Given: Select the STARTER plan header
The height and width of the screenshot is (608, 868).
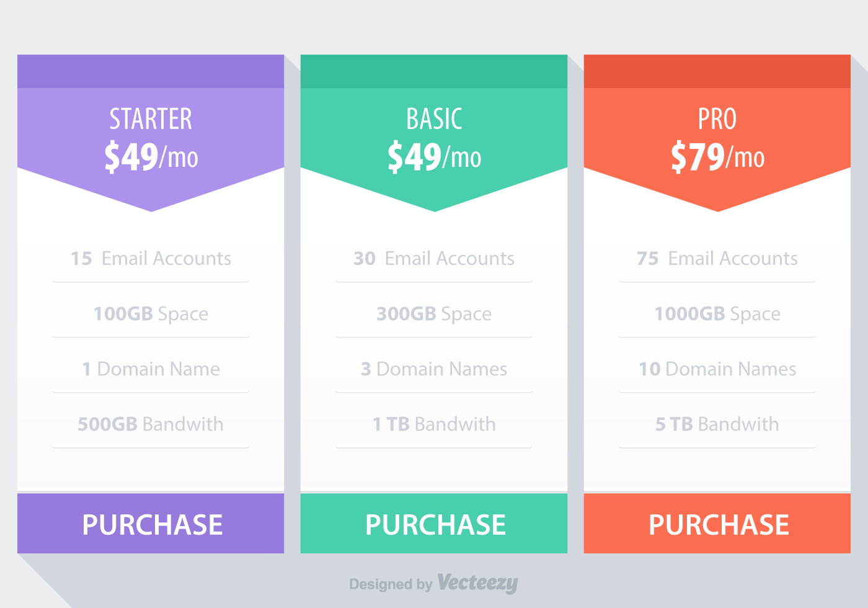Looking at the screenshot, I should pyautogui.click(x=151, y=119).
